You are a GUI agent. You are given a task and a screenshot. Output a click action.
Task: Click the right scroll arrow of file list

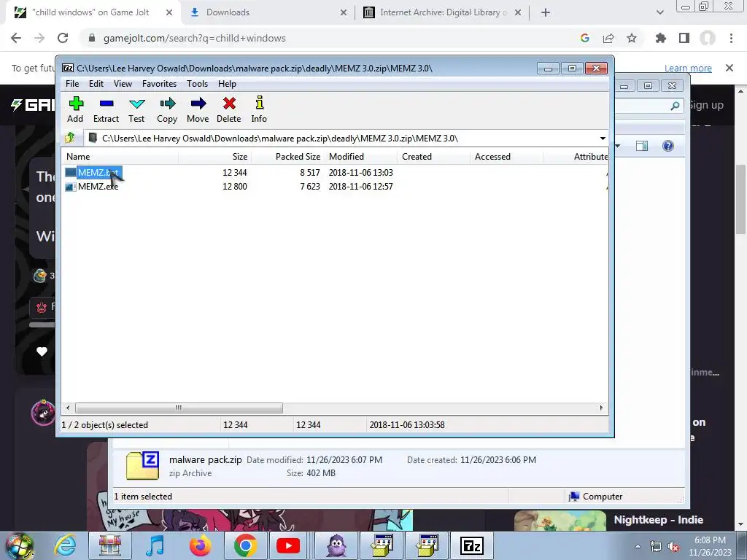pos(601,408)
